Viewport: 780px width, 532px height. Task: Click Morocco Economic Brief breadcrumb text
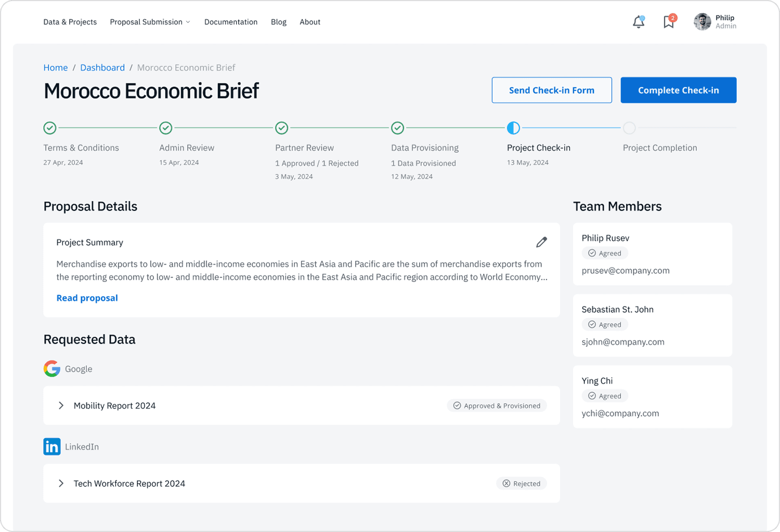coord(186,68)
